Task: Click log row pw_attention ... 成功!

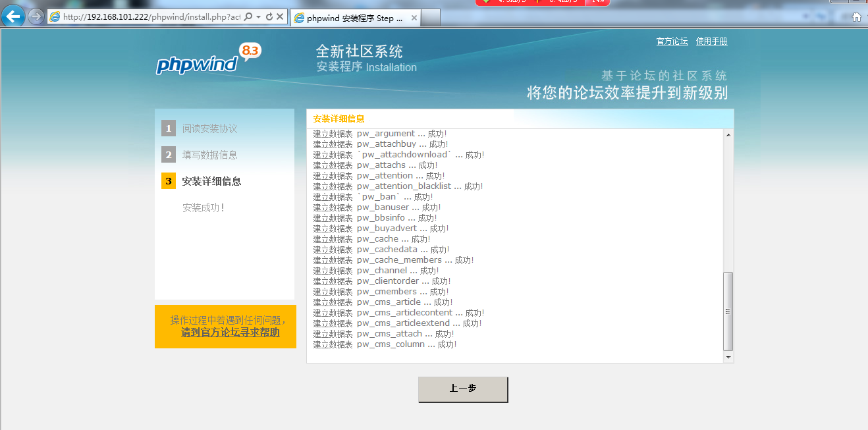Action: pos(379,176)
